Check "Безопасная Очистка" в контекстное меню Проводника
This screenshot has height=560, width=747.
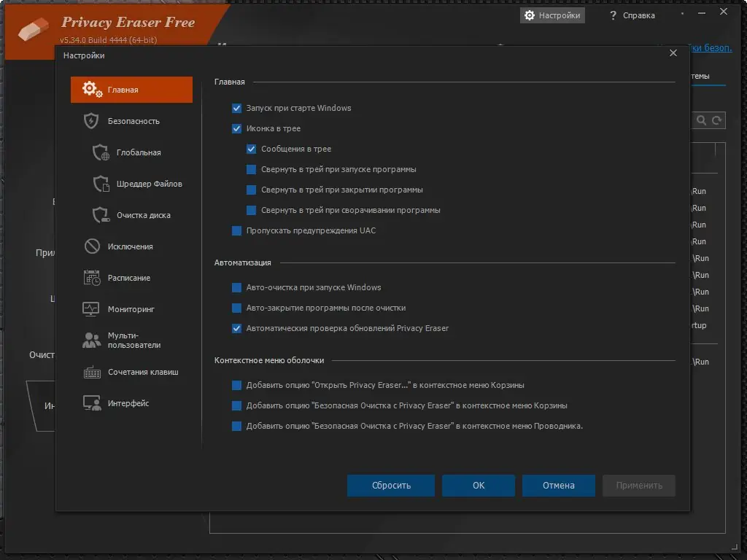point(236,426)
